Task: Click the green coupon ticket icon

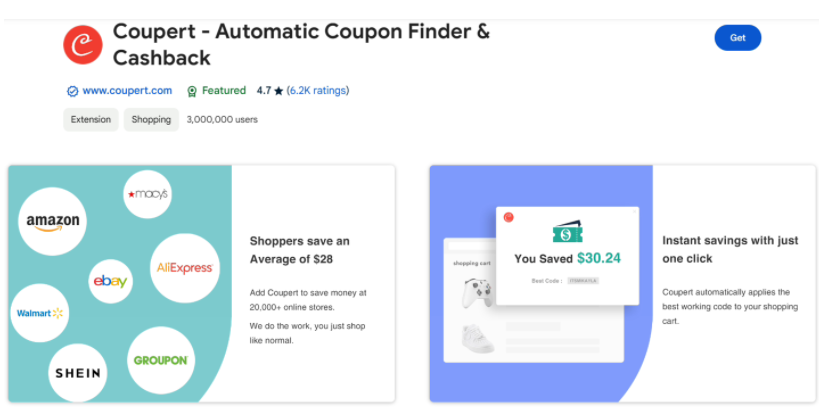Action: click(567, 231)
